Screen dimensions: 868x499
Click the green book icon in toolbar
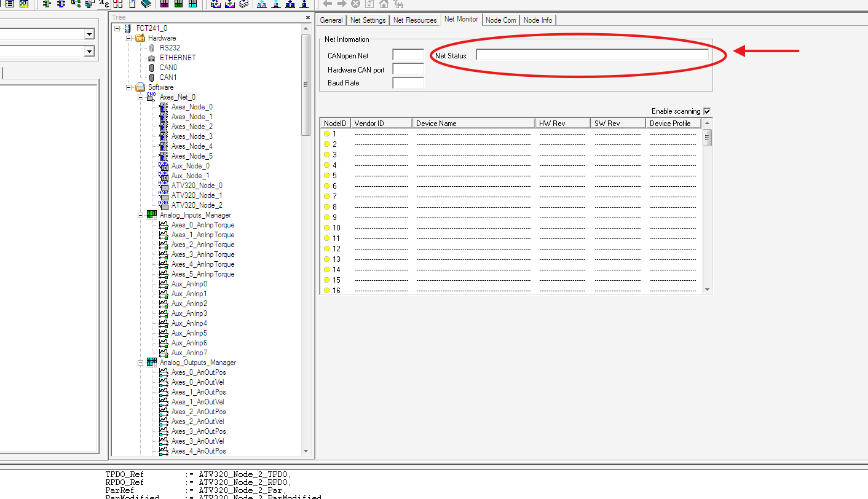(146, 4)
